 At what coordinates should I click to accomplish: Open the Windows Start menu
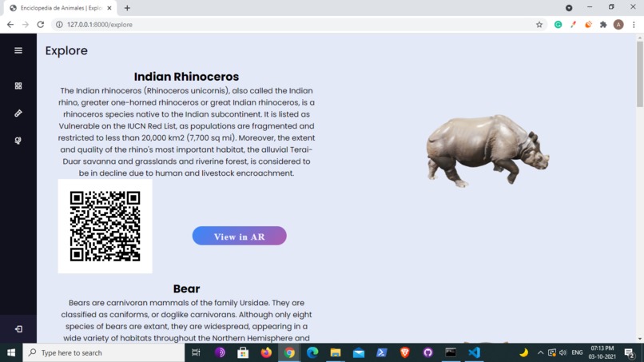(11, 352)
